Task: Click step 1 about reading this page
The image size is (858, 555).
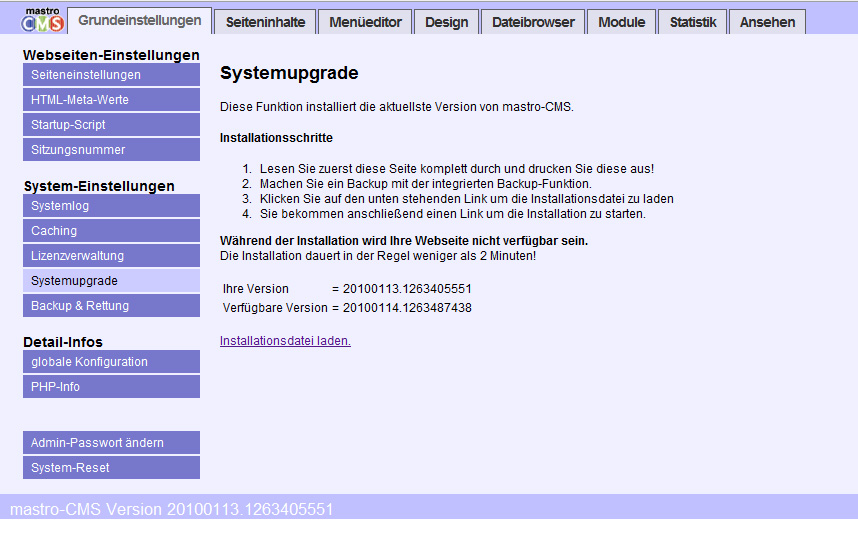Action: [x=457, y=169]
